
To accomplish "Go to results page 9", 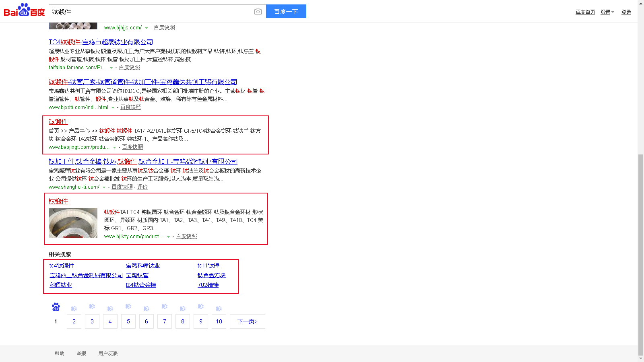I will click(x=201, y=321).
